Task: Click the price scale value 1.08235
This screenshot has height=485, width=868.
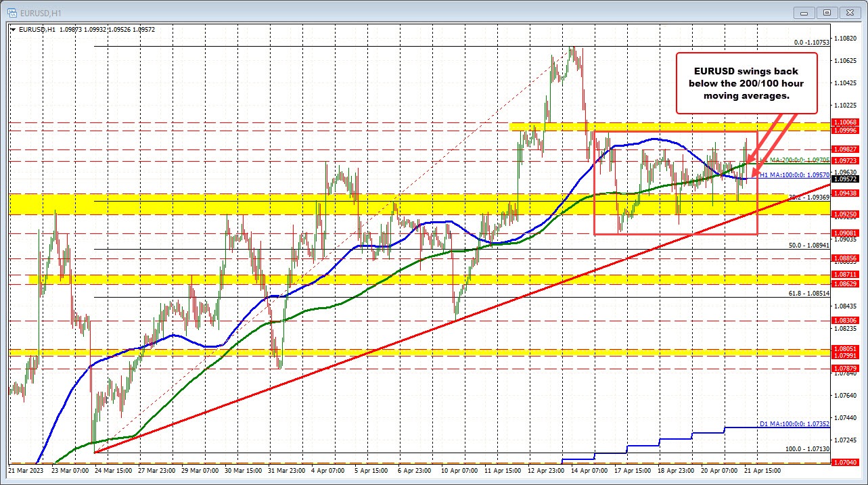Action: click(847, 329)
